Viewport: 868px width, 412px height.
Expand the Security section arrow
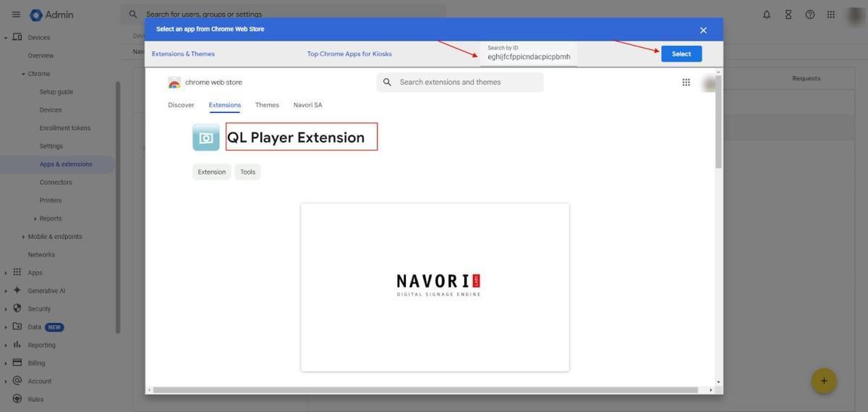pos(6,309)
